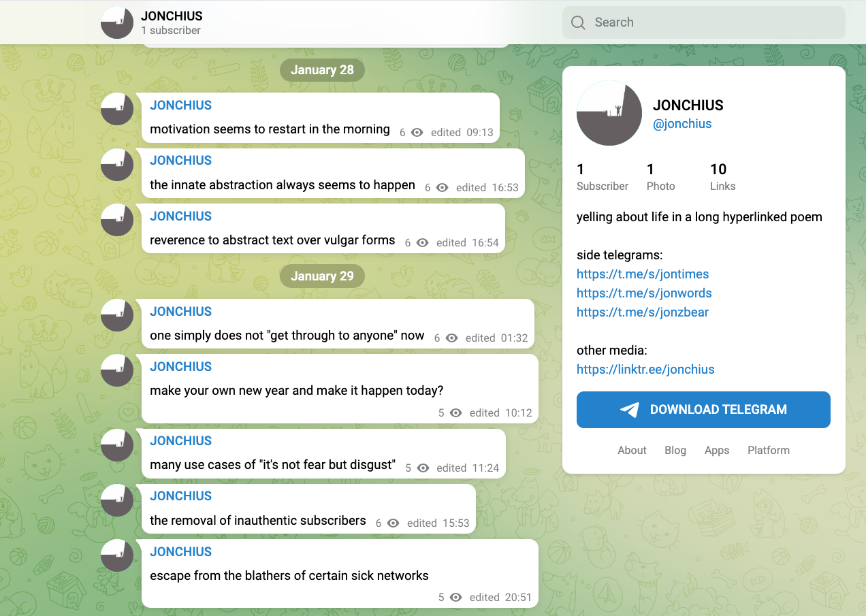The height and width of the screenshot is (616, 866).
Task: Click author name on "inauthentic subscribers" message
Action: 180,496
